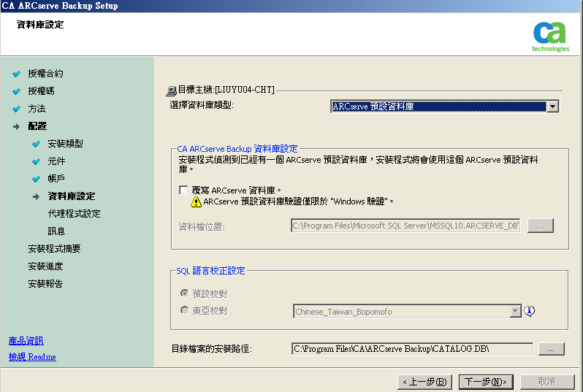583x392 pixels.
Task: Browse for 目錄檔案的安裝路徑 with the ... button
Action: pyautogui.click(x=552, y=349)
